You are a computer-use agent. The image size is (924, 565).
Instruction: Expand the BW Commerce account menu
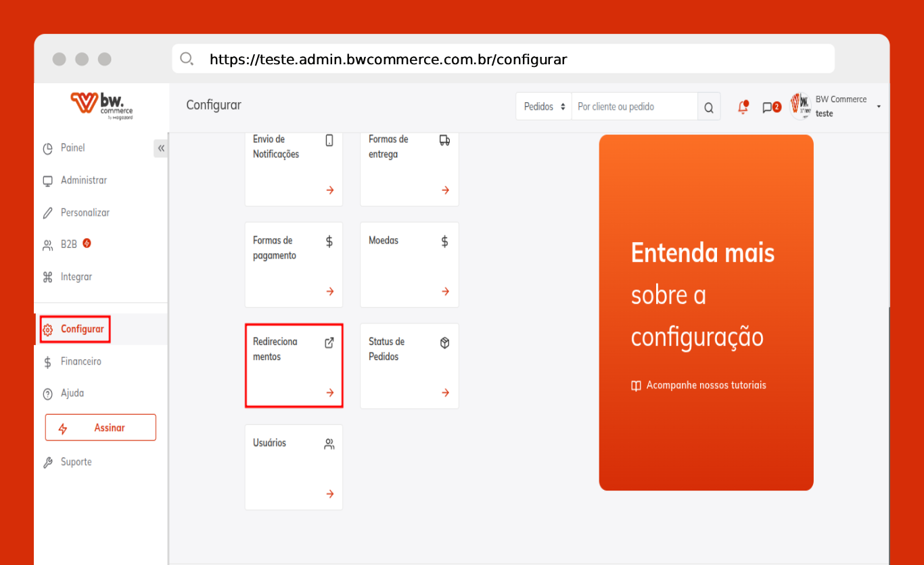coord(878,107)
